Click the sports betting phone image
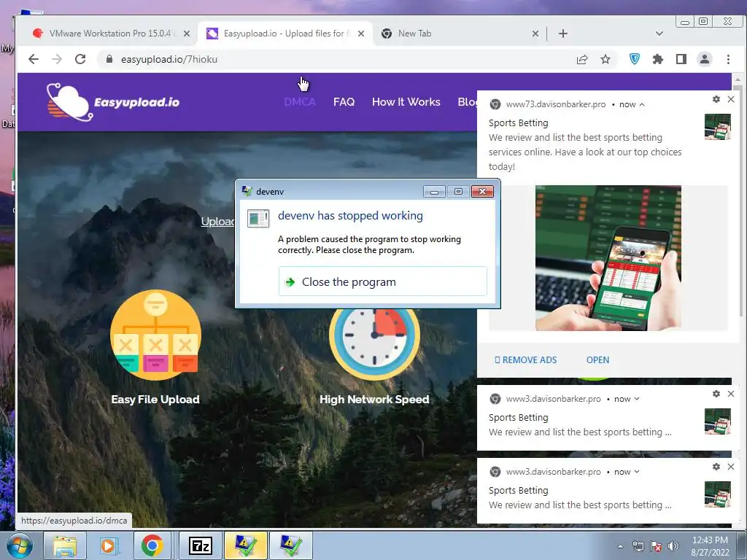Screen dimensions: 747x560 click(608, 258)
